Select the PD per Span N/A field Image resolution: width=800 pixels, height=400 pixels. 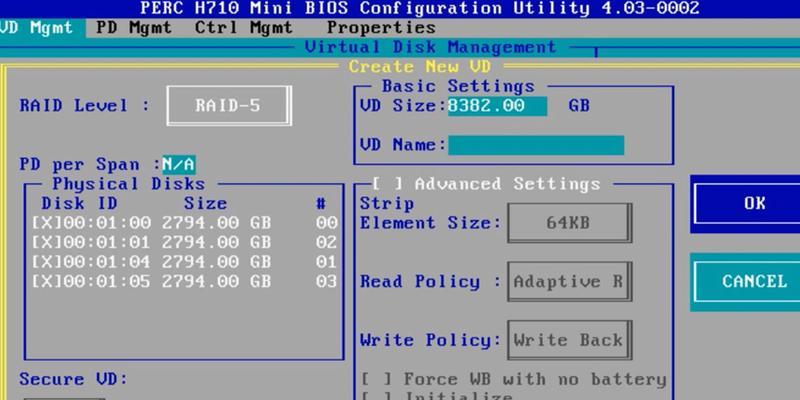[179, 164]
